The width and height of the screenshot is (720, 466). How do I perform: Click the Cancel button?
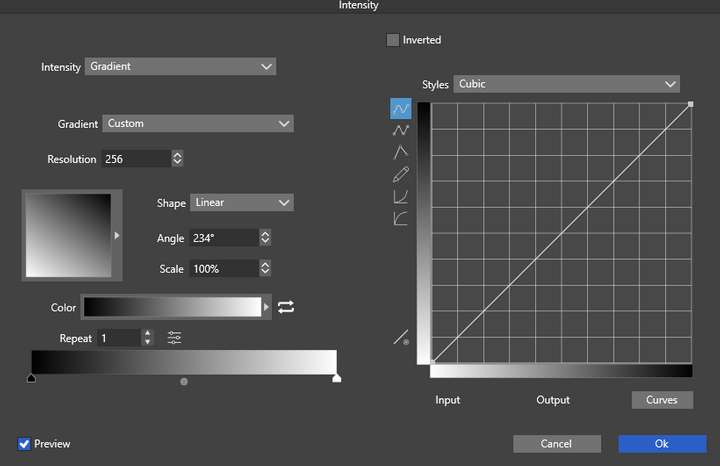557,444
